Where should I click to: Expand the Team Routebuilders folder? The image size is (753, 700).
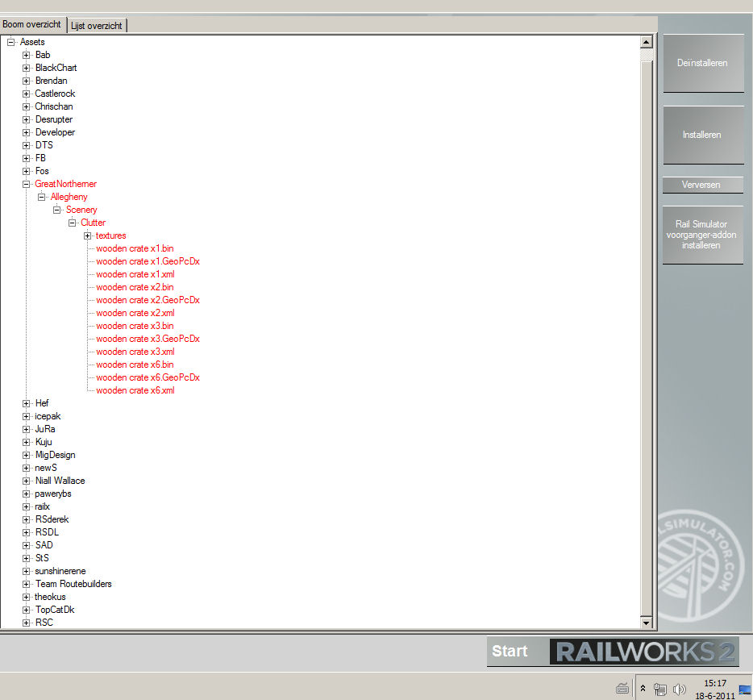(x=26, y=584)
